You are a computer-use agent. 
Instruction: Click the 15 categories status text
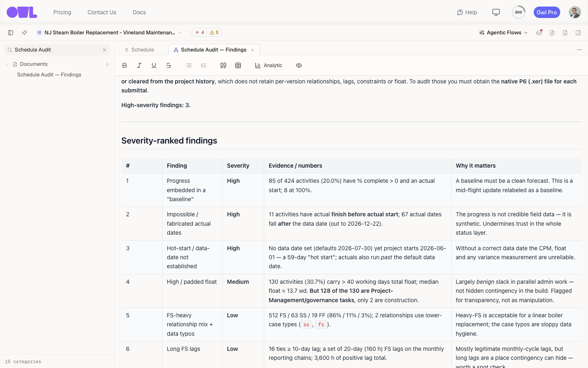(23, 361)
